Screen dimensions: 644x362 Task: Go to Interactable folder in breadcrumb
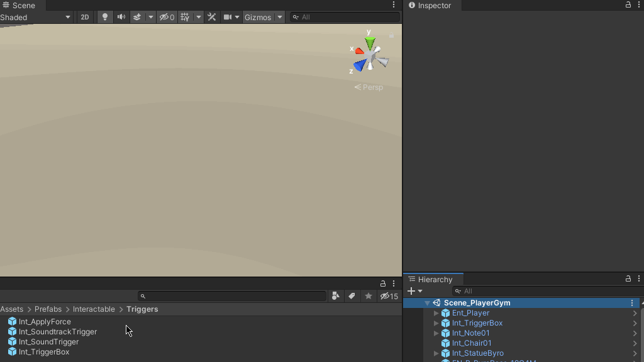pos(94,309)
